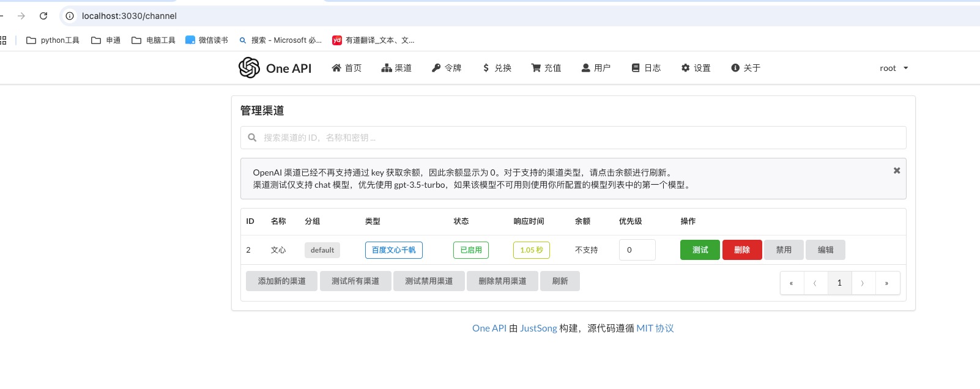Viewport: 980px width, 389px height.
Task: Open the 令牌 nav menu item
Action: click(x=447, y=68)
